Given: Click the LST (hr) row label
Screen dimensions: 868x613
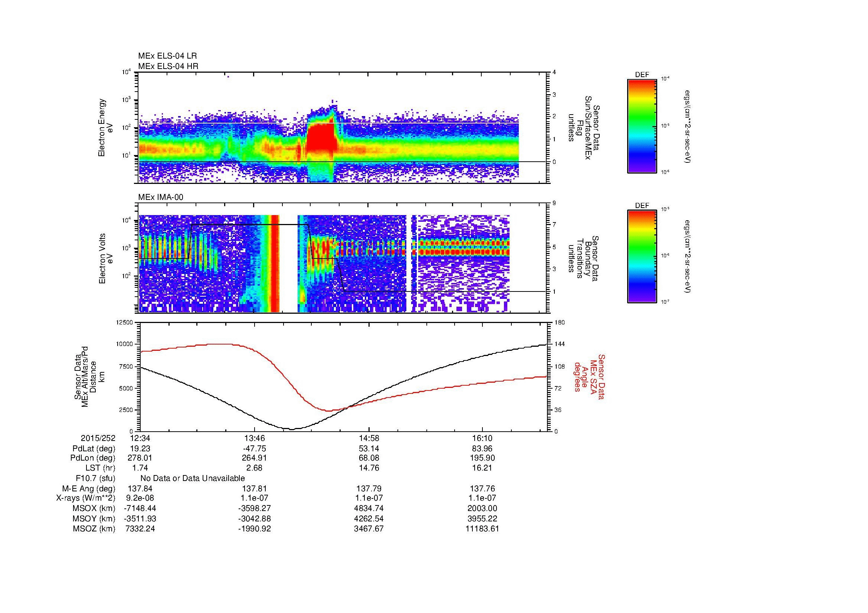Looking at the screenshot, I should pyautogui.click(x=101, y=468).
